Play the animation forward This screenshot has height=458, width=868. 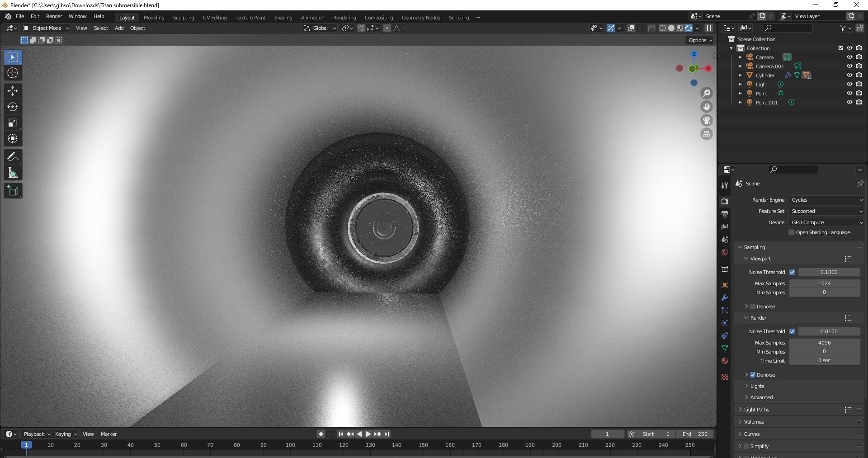tap(368, 434)
